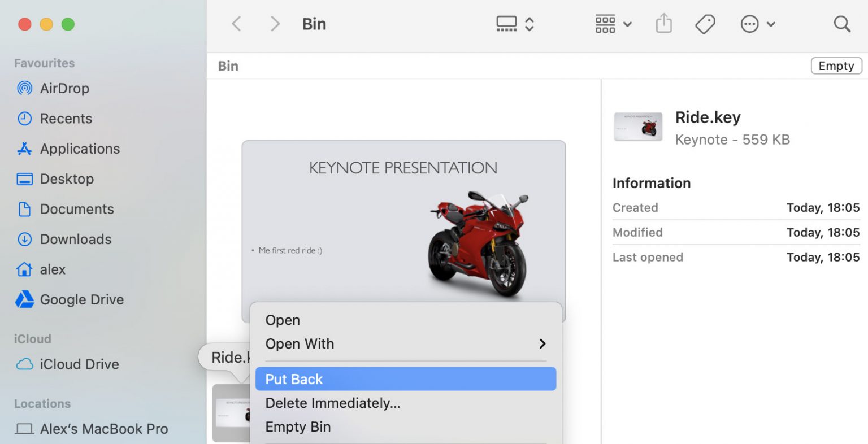Click the Share icon in toolbar
This screenshot has height=444, width=868.
click(x=663, y=24)
